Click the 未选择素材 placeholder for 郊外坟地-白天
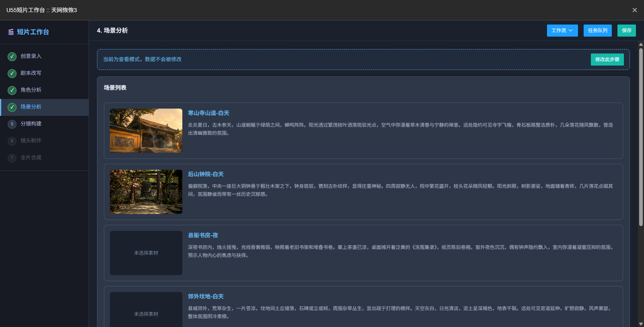This screenshot has height=327, width=644. coord(146,309)
